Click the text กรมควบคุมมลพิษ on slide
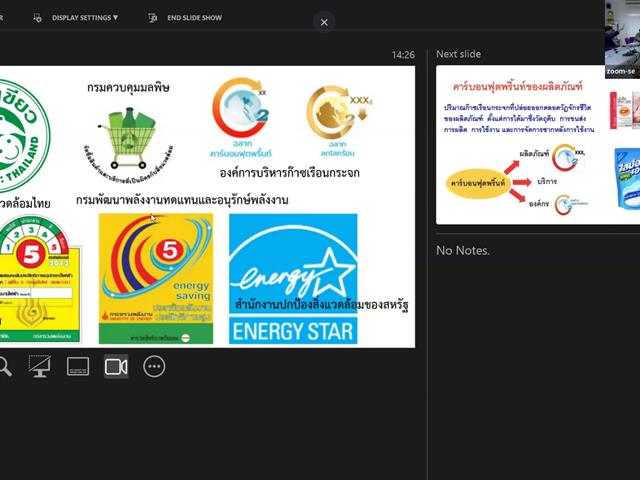Screen dimensions: 640x480 128,87
